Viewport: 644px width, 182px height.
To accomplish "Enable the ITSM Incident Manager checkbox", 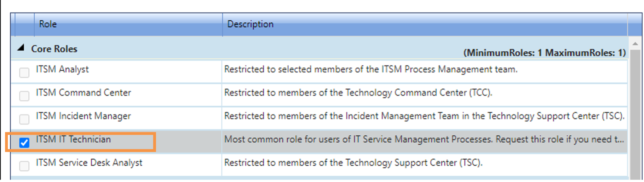I will coord(24,119).
